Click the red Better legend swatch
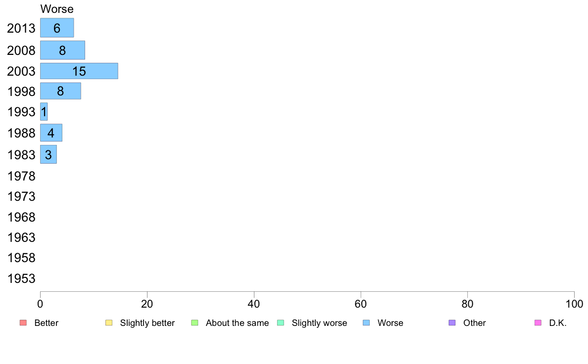Screen dimensions: 588x364 (23, 323)
